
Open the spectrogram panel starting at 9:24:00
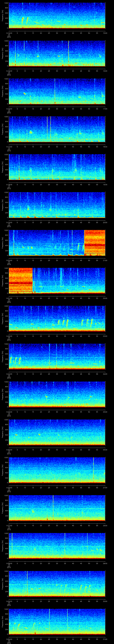[57, 394]
